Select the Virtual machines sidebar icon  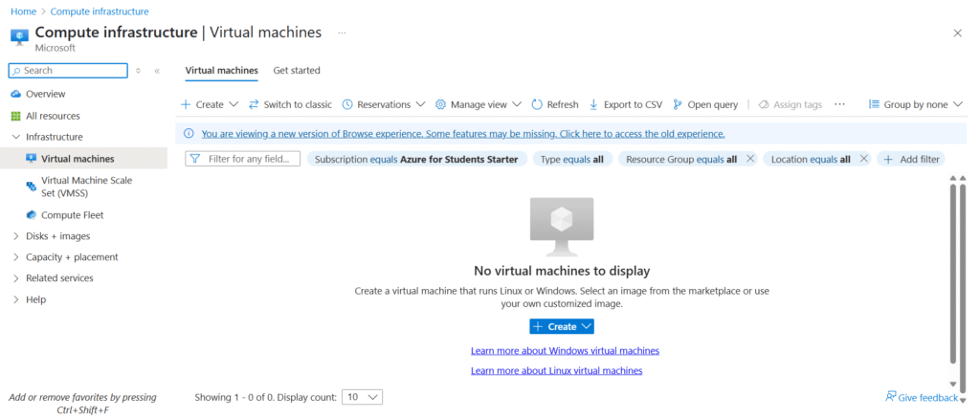[x=32, y=159]
